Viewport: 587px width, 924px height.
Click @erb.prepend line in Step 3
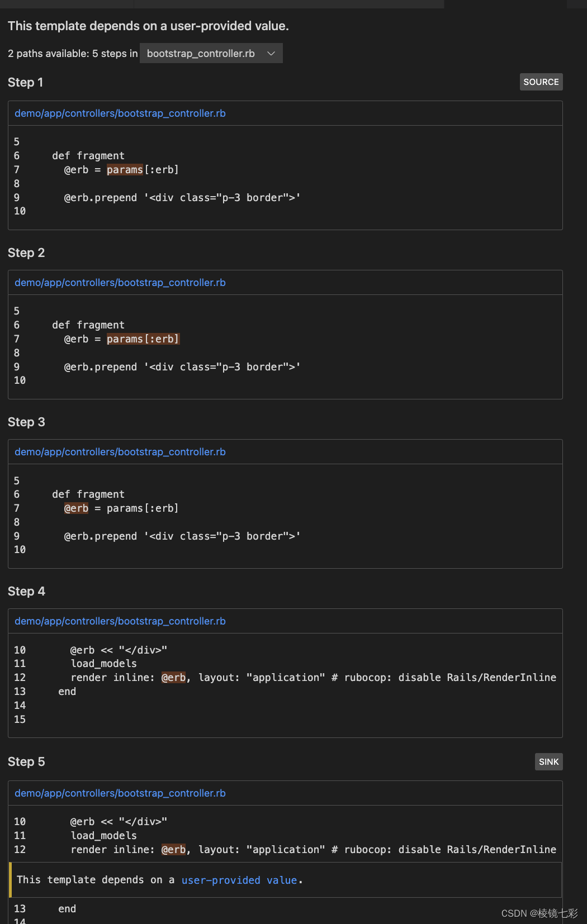[182, 536]
